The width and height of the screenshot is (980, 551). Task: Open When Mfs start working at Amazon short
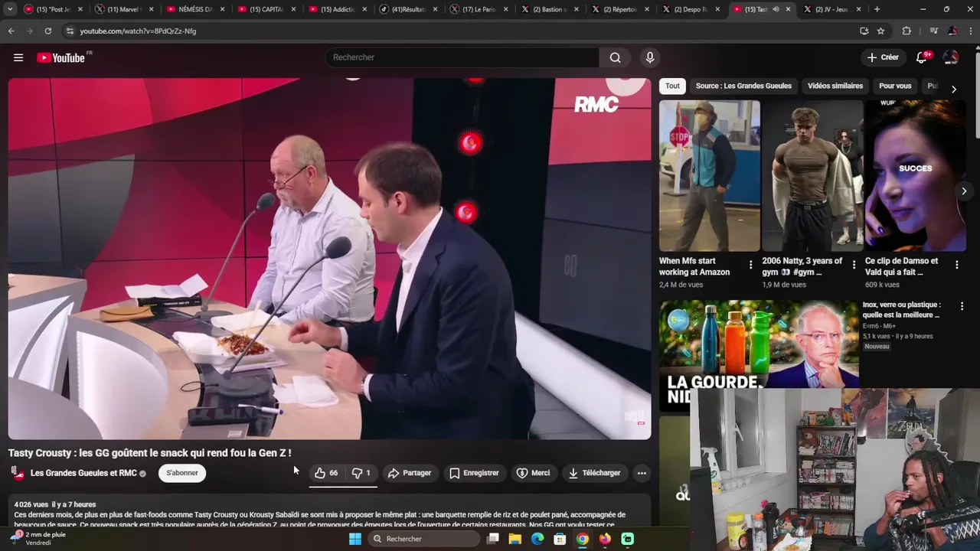pos(710,175)
